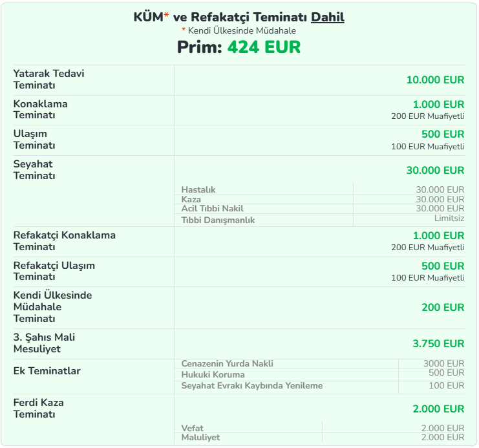Click the red asterisk footnote Kendi Ülkesinde Müdahale
Screen dimensions: 479x448
click(x=239, y=30)
